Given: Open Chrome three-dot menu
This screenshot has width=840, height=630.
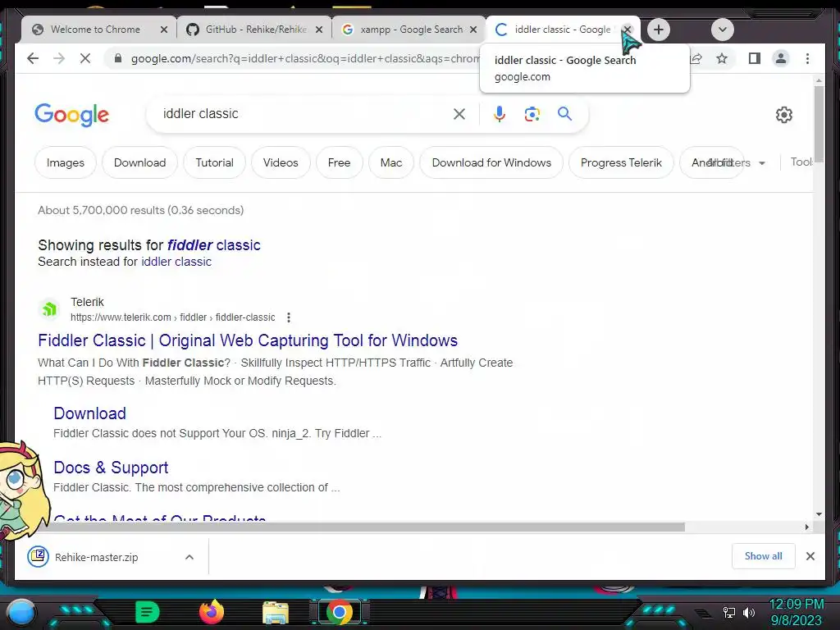Looking at the screenshot, I should (807, 58).
